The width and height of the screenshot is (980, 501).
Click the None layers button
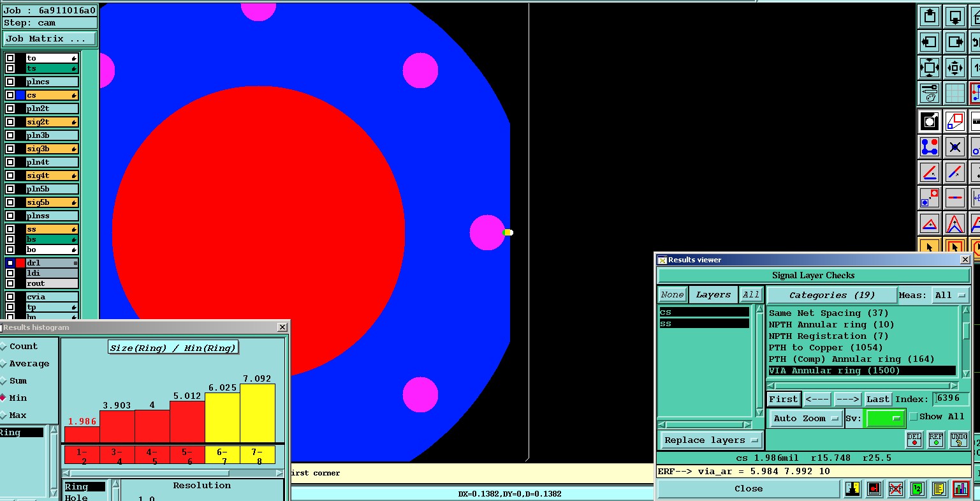[x=672, y=295]
